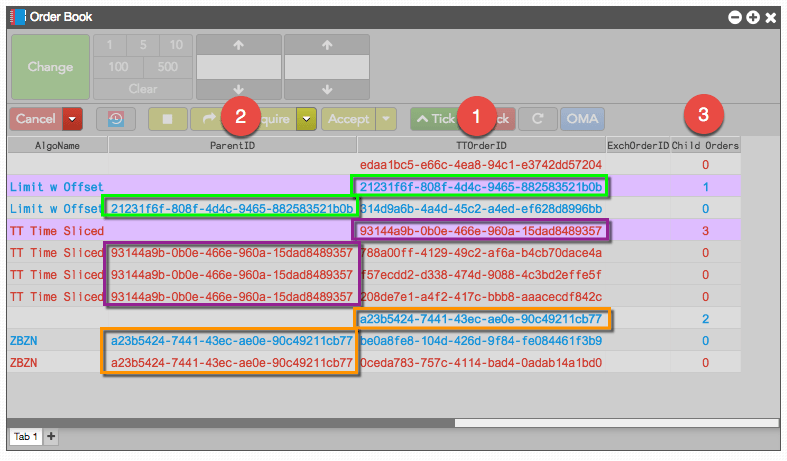787x461 pixels.
Task: Click the yellow forward arrow button
Action: click(x=209, y=119)
